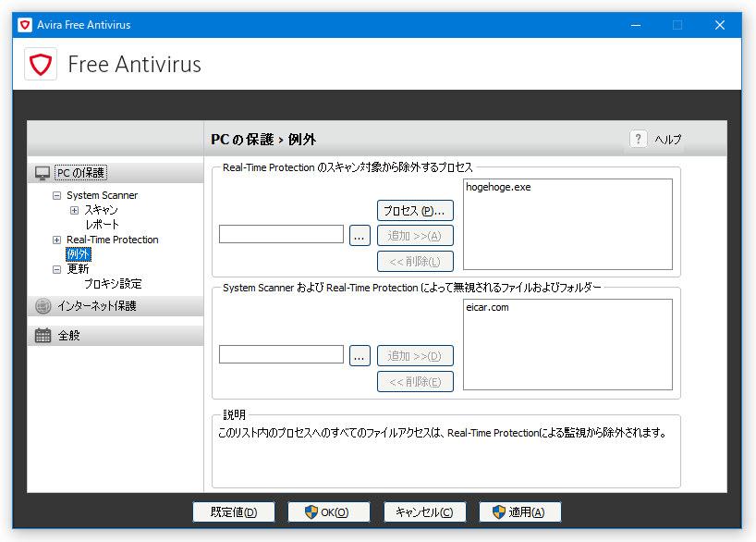
Task: Close the Avira Free Antivirus window
Action: 720,25
